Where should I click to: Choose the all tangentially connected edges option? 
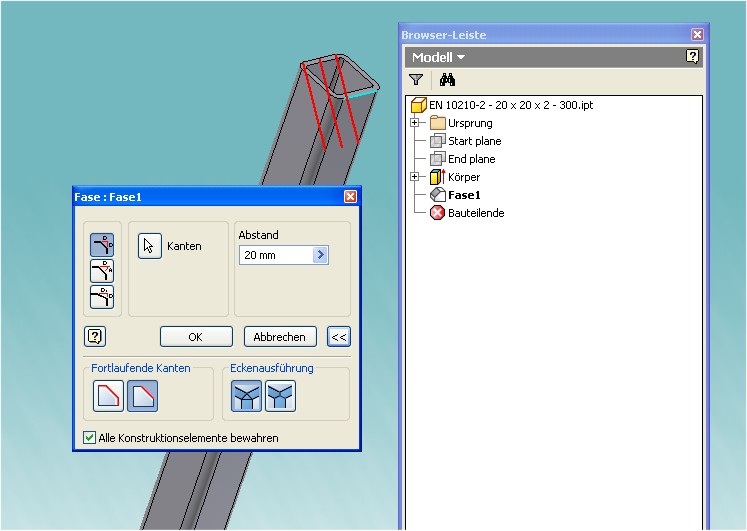click(x=108, y=396)
